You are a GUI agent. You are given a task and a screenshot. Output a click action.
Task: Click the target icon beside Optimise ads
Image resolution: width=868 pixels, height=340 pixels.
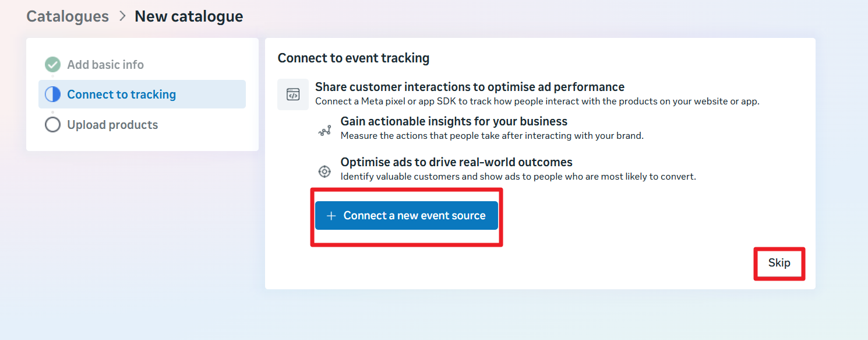[324, 171]
